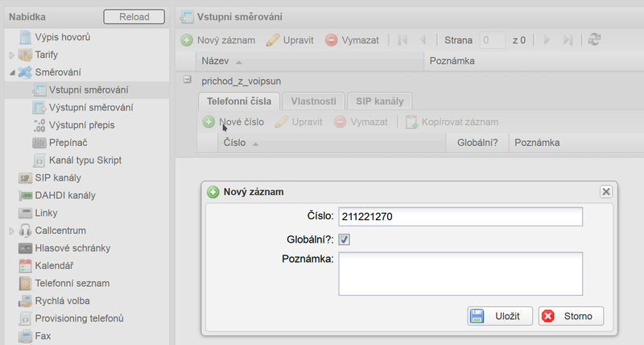Click the Provisioning telefonů icon

pos(25,318)
